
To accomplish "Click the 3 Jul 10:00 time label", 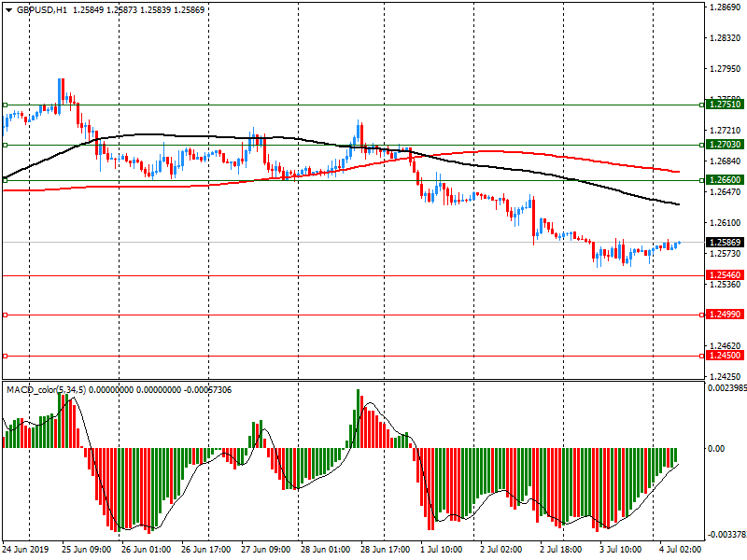I will (x=620, y=550).
